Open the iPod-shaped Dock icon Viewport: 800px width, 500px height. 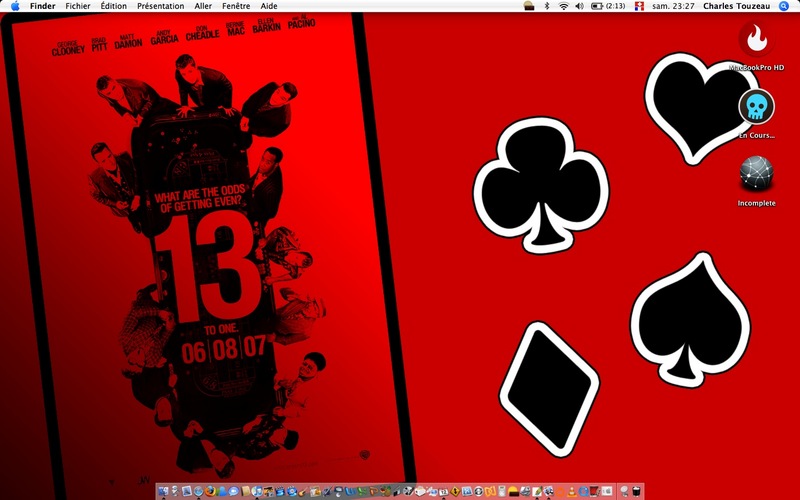[502, 491]
